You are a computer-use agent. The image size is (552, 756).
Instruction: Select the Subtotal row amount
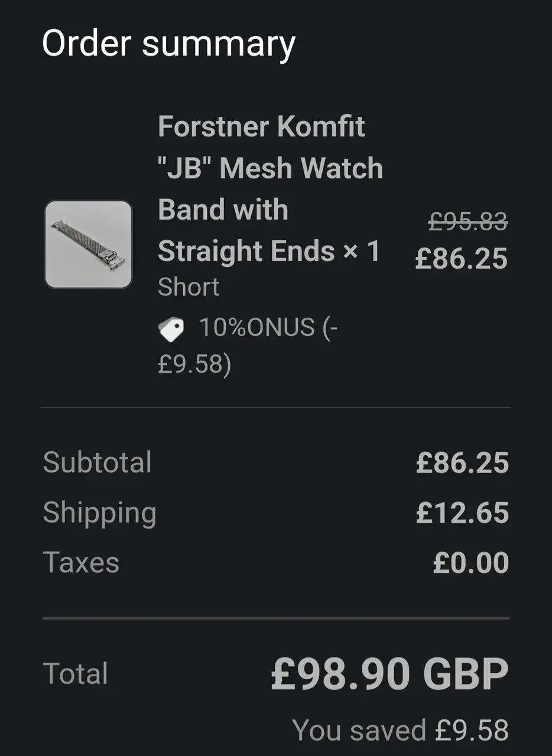point(462,463)
